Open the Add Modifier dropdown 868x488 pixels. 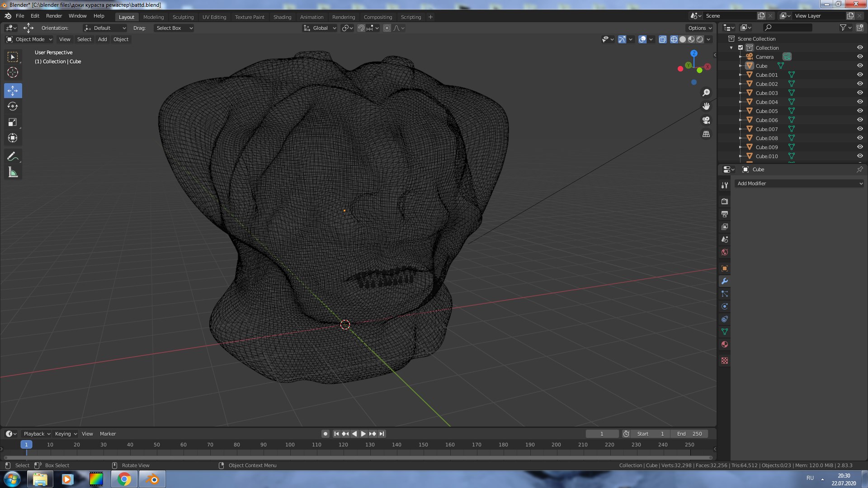point(799,183)
